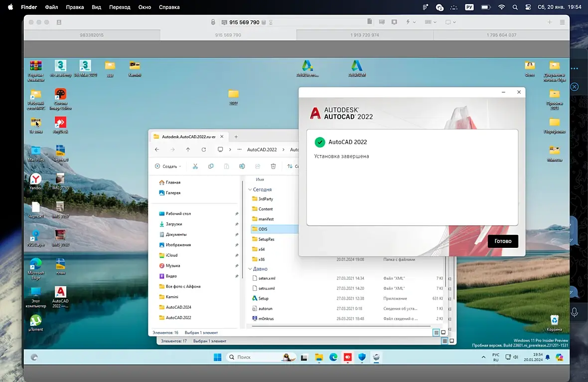The height and width of the screenshot is (382, 588).
Task: Refresh the Explorer folder view
Action: (204, 149)
